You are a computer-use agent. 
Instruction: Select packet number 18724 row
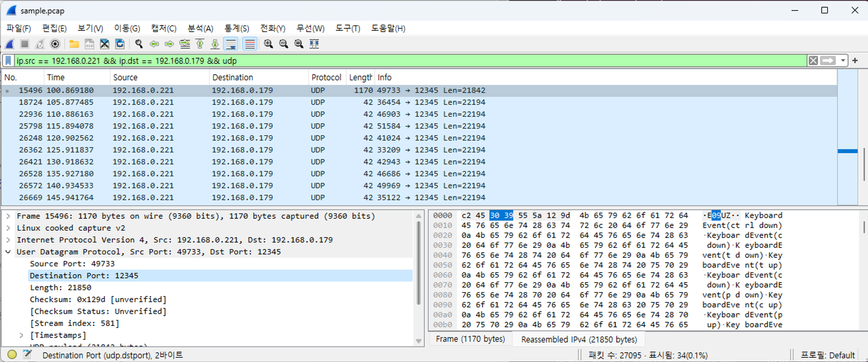tap(419, 102)
